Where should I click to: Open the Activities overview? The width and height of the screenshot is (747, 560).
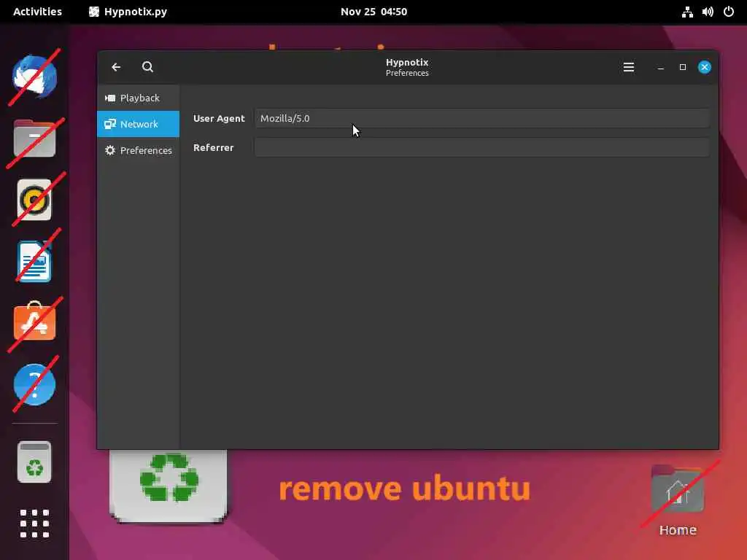tap(37, 12)
